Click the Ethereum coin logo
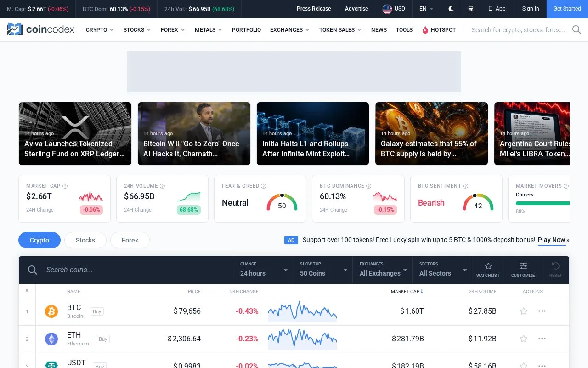Screen dimensions: 588x368 pos(51,339)
